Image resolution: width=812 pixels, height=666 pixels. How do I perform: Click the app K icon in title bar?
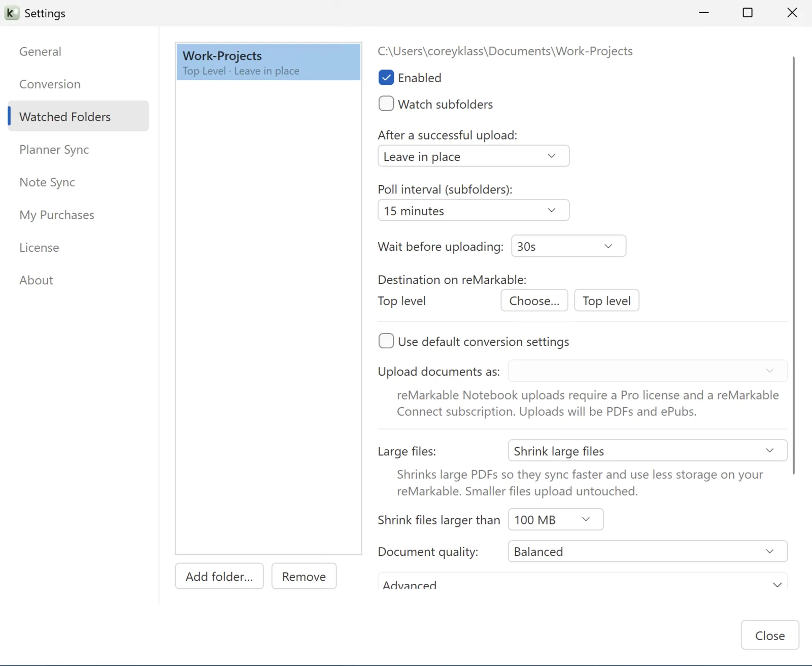[11, 13]
